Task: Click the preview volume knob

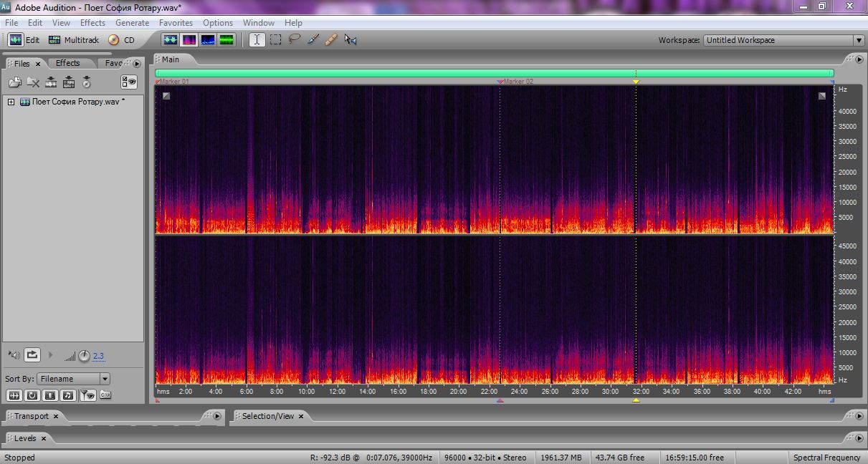Action: 84,355
